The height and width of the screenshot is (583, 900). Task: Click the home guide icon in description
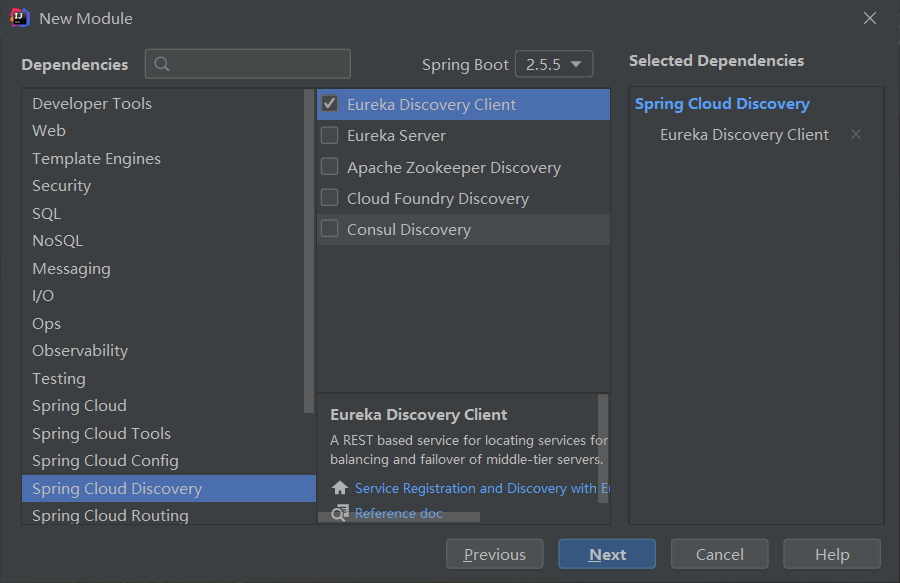point(340,488)
